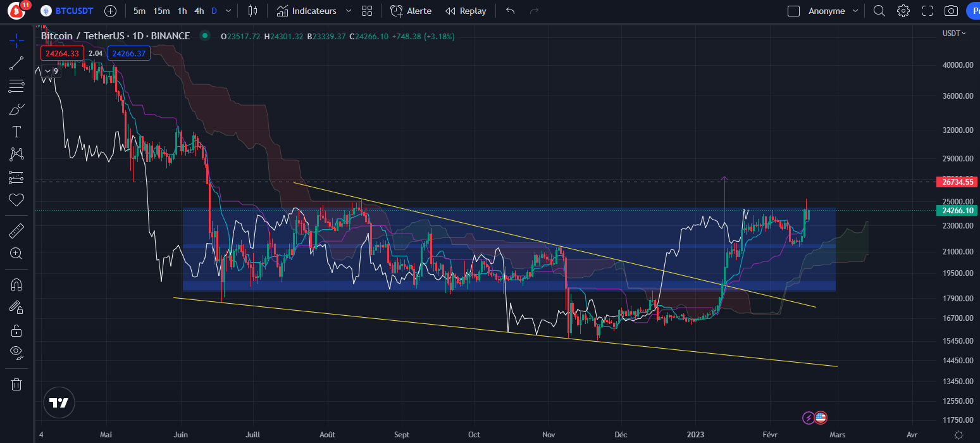Select the Measure ruler tool

click(x=16, y=230)
